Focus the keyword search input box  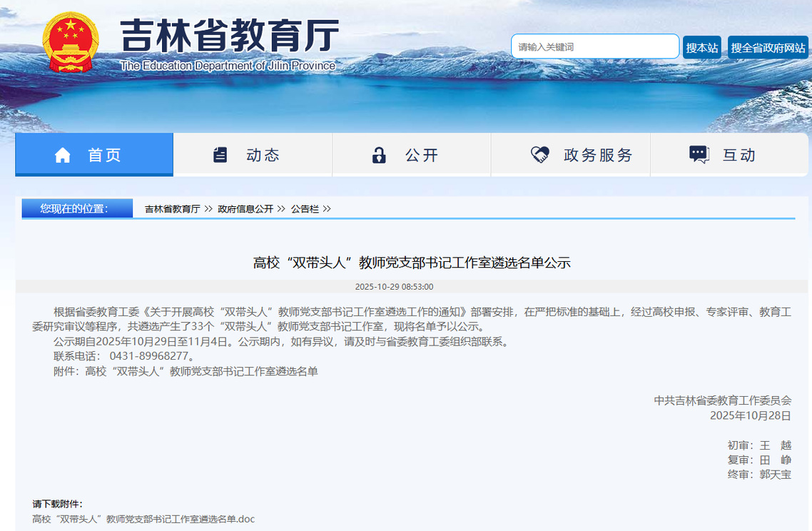click(x=594, y=47)
